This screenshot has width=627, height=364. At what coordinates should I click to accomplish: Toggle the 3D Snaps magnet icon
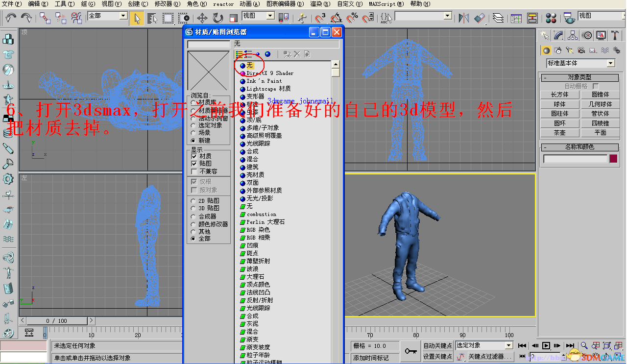click(x=320, y=18)
